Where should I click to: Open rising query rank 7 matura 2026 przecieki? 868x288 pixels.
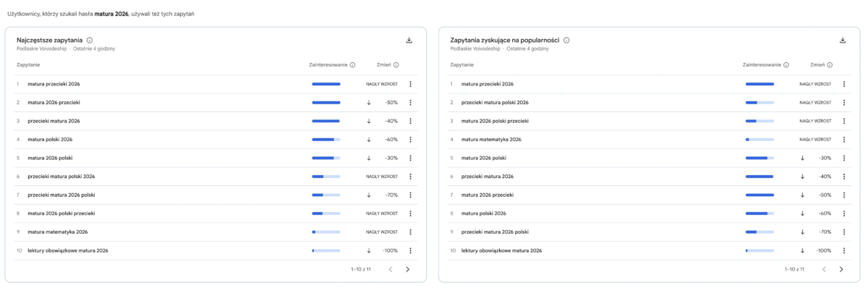(488, 195)
